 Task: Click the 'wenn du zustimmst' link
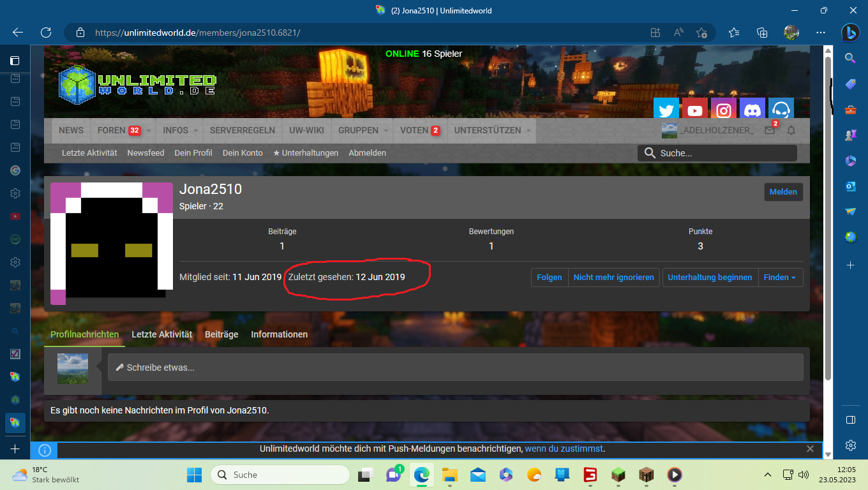(x=564, y=449)
